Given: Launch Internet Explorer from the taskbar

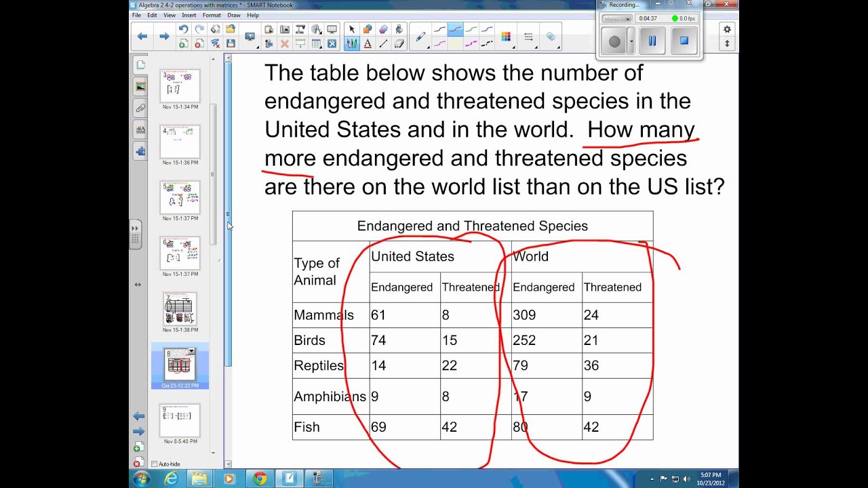Looking at the screenshot, I should (171, 479).
